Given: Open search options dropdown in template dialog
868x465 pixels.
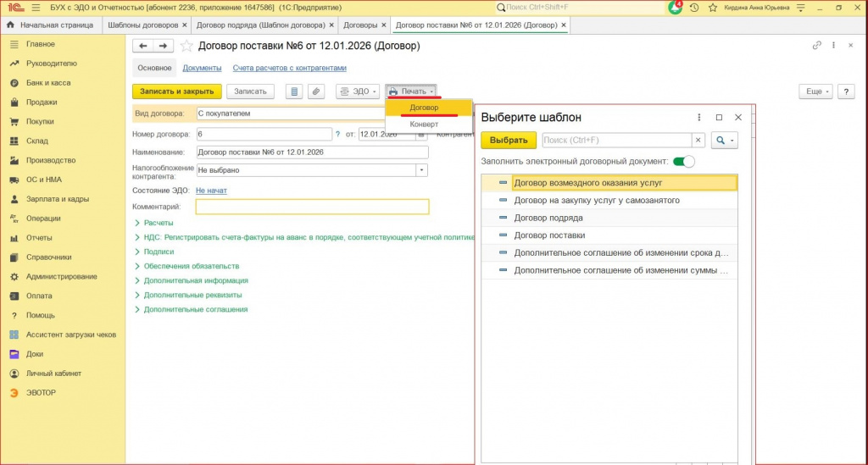Looking at the screenshot, I should coord(725,141).
